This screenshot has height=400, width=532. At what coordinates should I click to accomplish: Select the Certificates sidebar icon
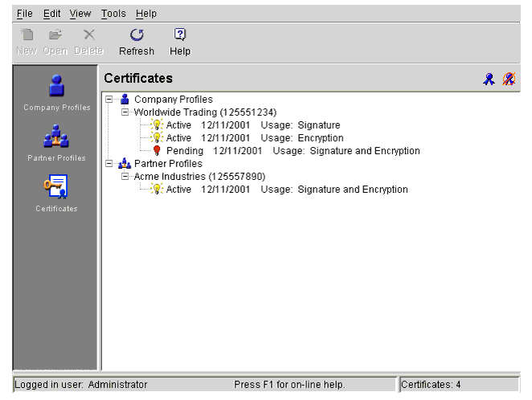[x=55, y=187]
